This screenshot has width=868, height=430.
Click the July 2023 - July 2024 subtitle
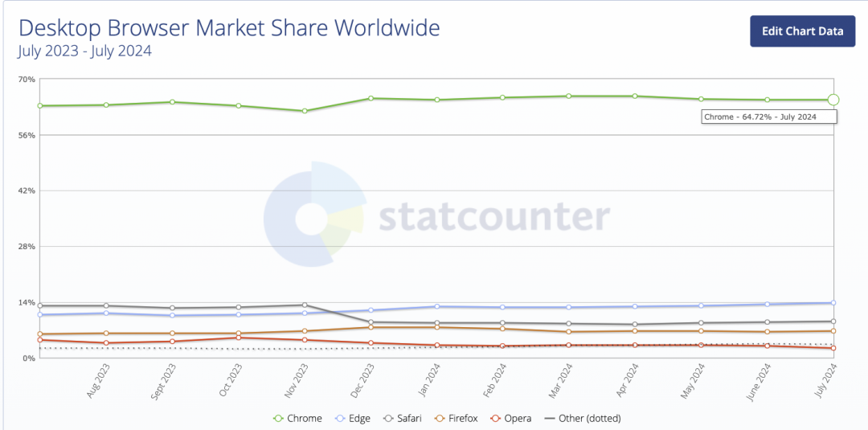pyautogui.click(x=85, y=51)
